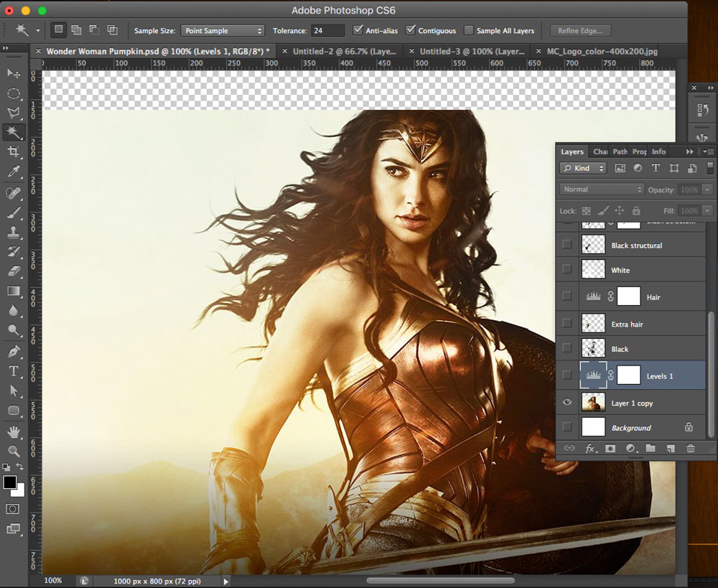718x588 pixels.
Task: Open the MC_Logo_color-400x200.jpg tab
Action: [602, 52]
